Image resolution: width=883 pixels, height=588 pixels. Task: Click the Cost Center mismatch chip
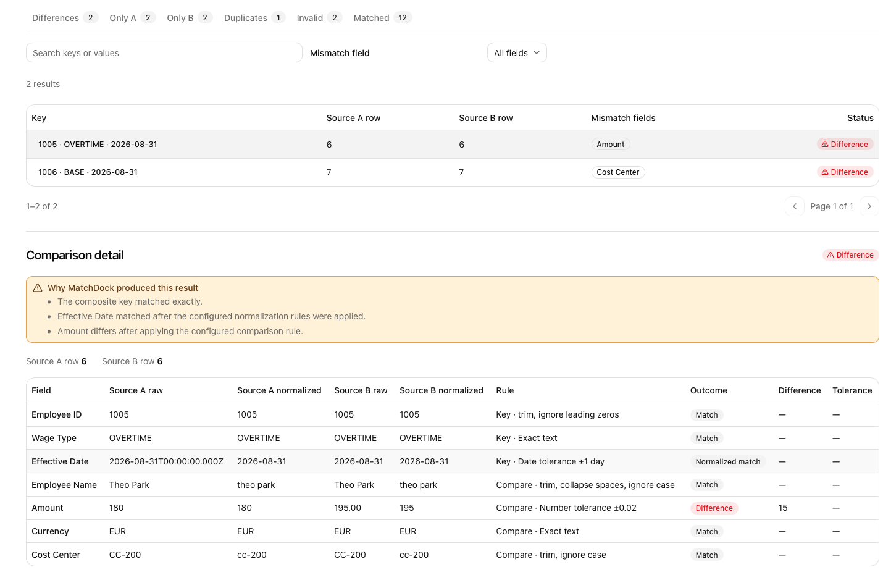(x=617, y=172)
